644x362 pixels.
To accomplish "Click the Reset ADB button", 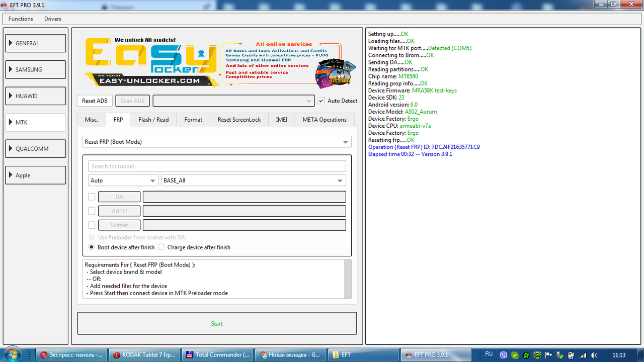I will coord(95,101).
